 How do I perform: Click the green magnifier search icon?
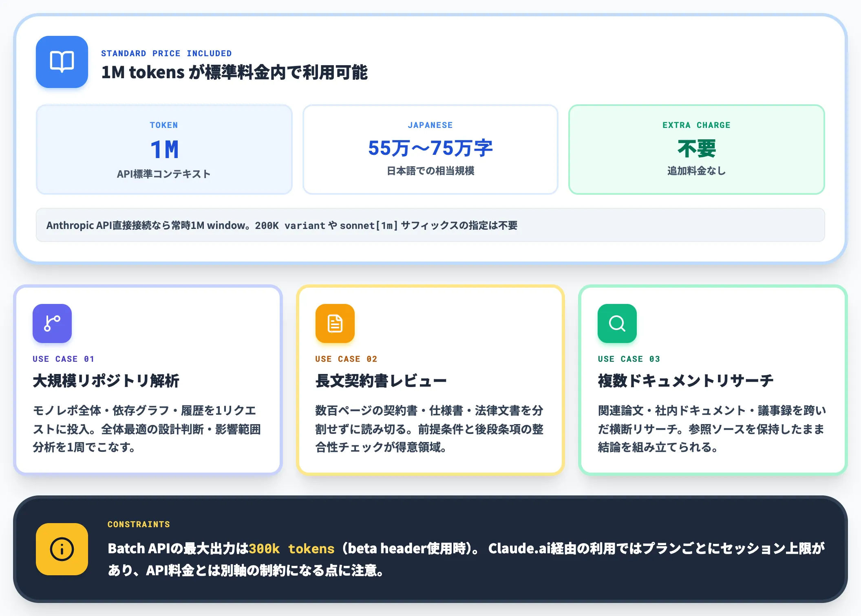click(617, 323)
